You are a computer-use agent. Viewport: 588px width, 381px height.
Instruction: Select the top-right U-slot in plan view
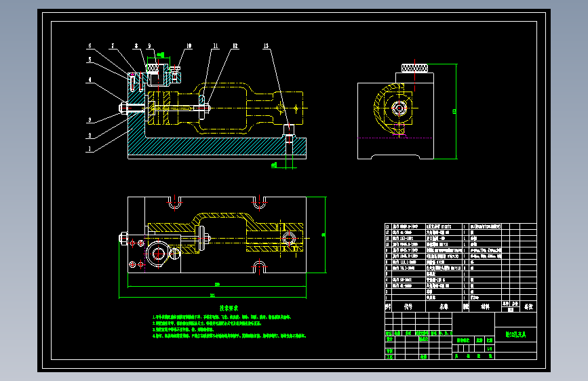pyautogui.click(x=259, y=203)
